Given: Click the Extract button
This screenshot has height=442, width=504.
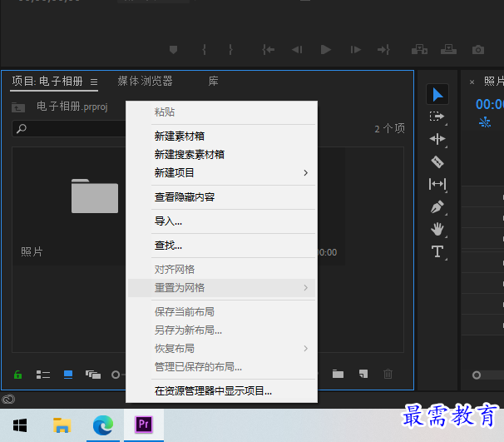Looking at the screenshot, I should [448, 50].
